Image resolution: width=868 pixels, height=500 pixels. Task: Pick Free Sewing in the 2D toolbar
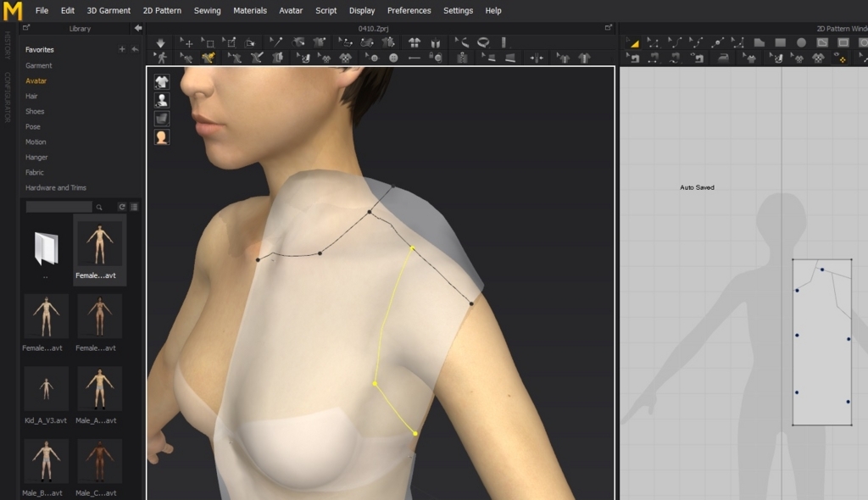click(675, 58)
